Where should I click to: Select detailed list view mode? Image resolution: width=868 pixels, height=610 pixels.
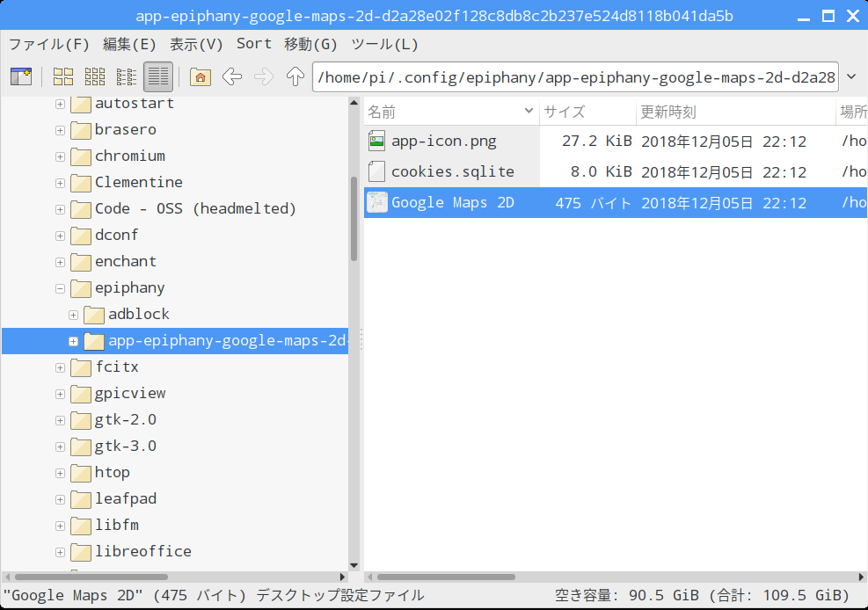click(x=158, y=76)
